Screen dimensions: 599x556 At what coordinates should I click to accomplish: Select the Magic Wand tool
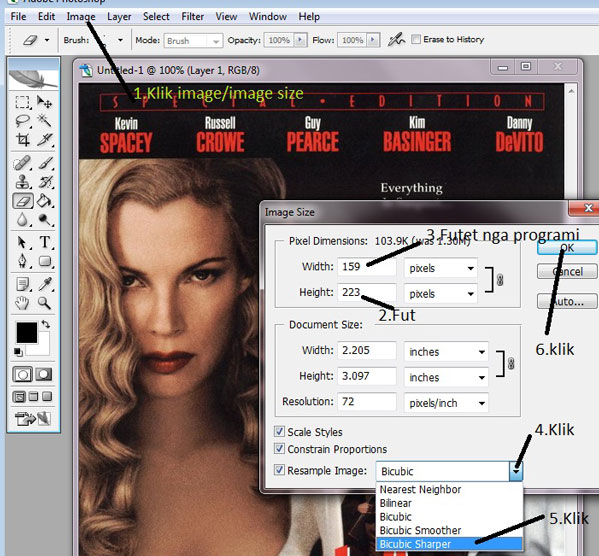point(45,121)
